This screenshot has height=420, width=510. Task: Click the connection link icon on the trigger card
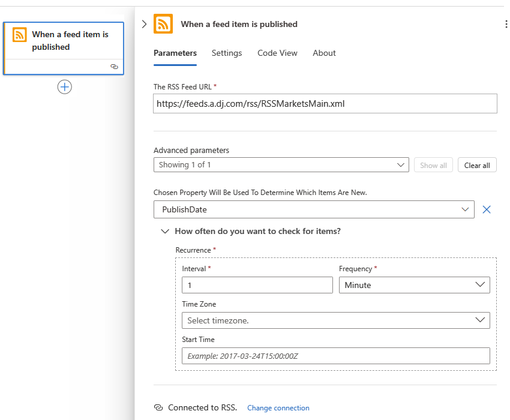(114, 67)
